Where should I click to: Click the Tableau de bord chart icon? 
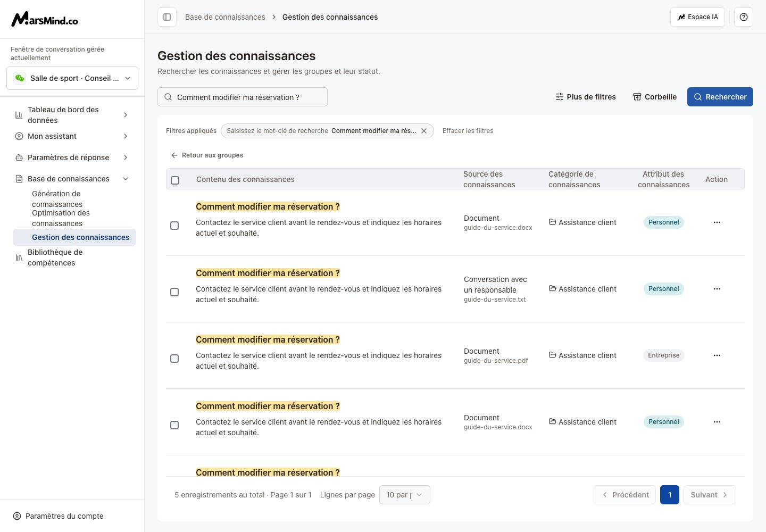(x=19, y=115)
